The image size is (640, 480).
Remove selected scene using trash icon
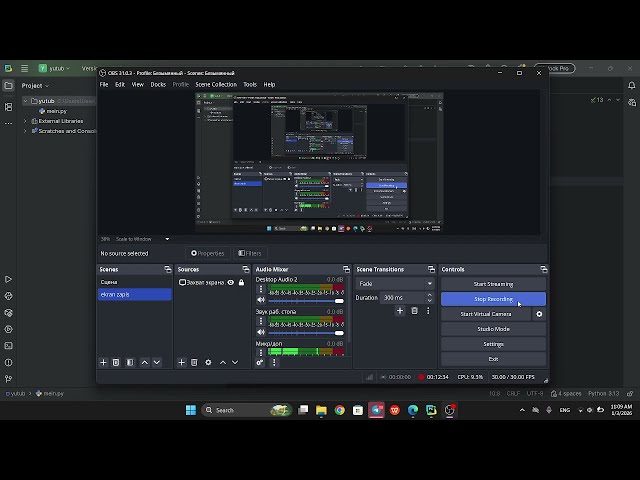pos(116,362)
